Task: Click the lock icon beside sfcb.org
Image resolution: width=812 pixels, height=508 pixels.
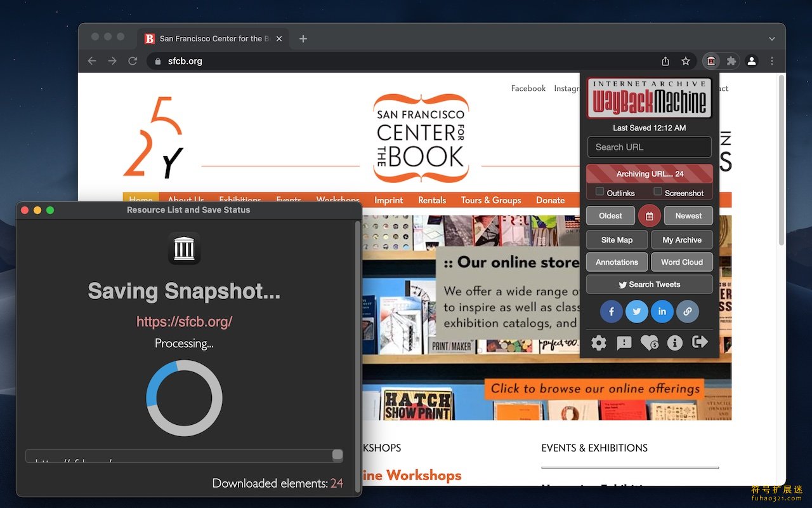Action: coord(158,61)
